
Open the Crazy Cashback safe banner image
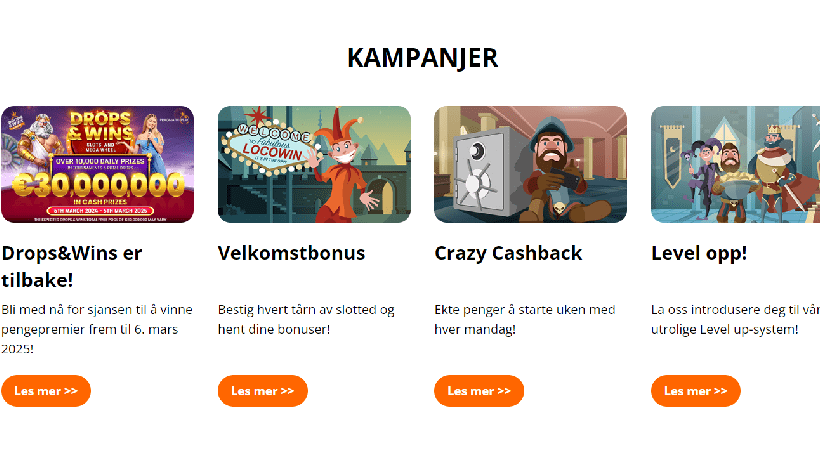coord(530,165)
